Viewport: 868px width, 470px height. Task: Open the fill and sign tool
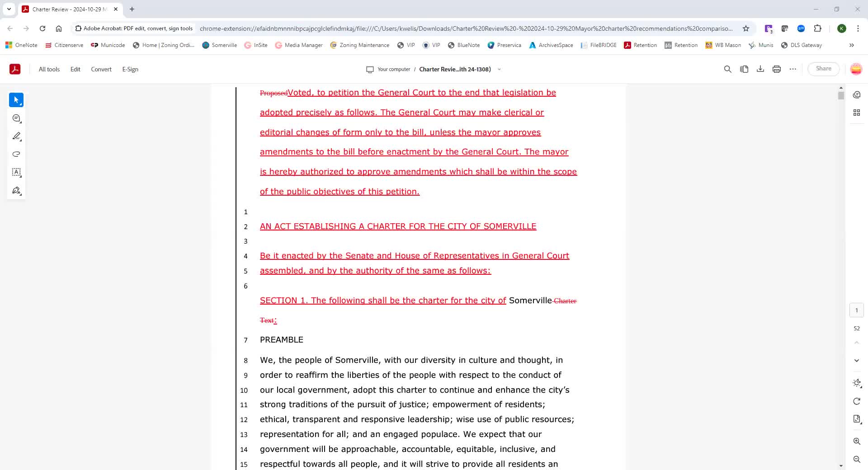(16, 190)
